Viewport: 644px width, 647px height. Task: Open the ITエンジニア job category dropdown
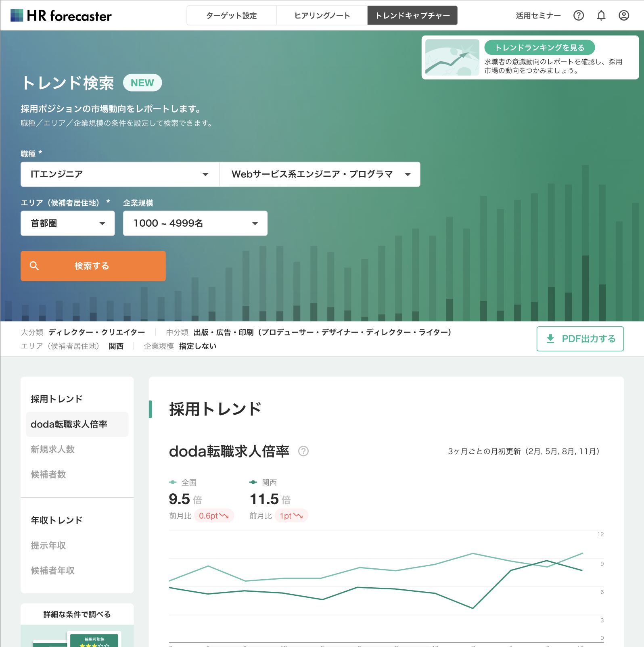coord(120,174)
